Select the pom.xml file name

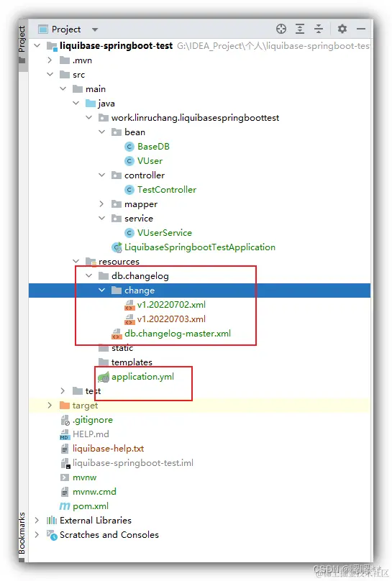(x=91, y=506)
